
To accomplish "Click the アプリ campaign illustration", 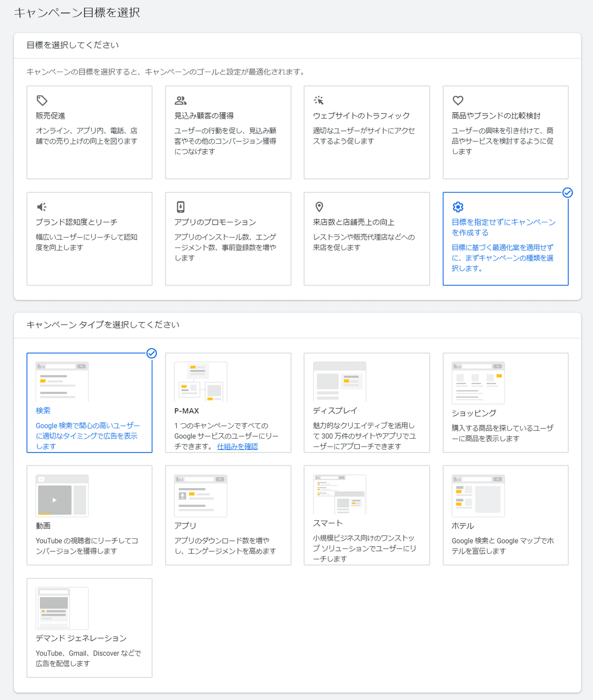I will click(x=201, y=496).
